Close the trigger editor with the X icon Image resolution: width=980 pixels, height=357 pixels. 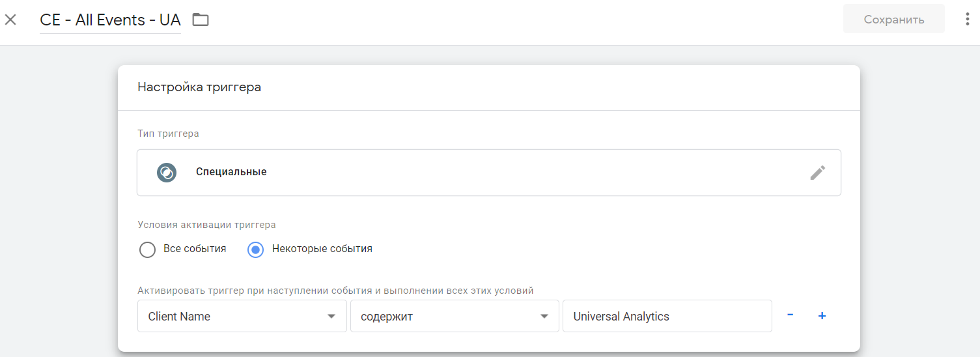point(10,20)
